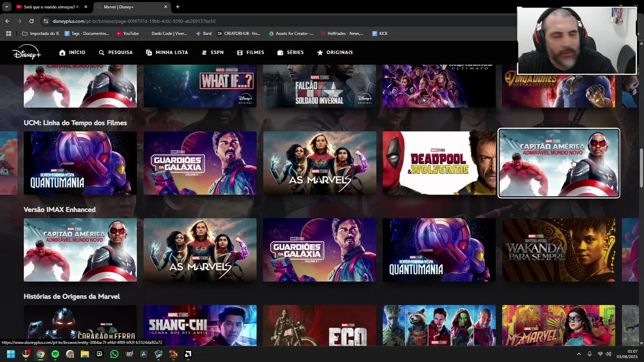Go to INÍCIO home page
Image resolution: width=644 pixels, height=362 pixels.
click(72, 52)
